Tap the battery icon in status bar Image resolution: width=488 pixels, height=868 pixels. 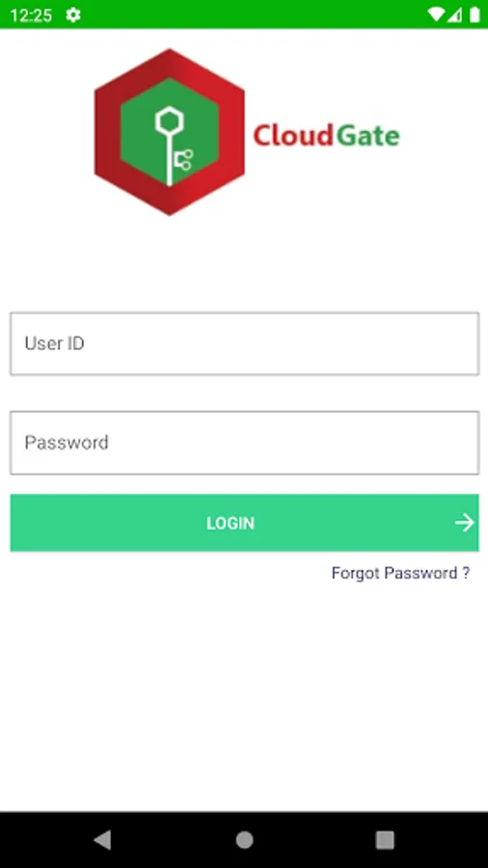point(474,14)
